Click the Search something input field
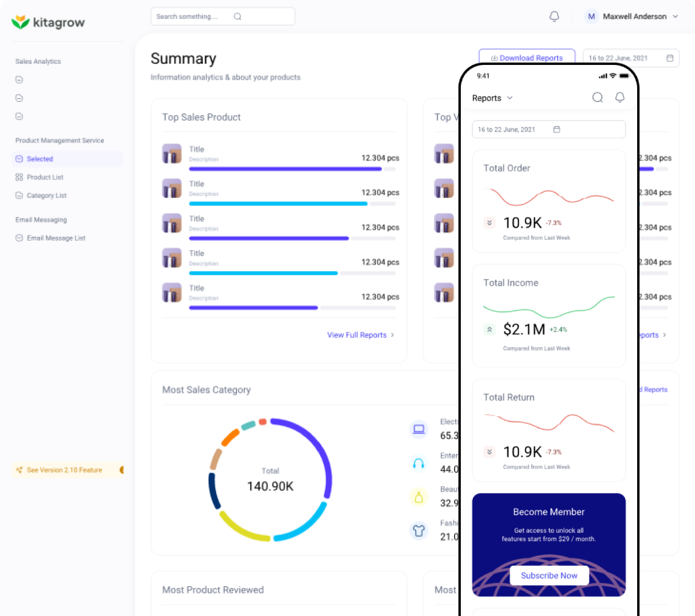This screenshot has height=616, width=695. (223, 17)
